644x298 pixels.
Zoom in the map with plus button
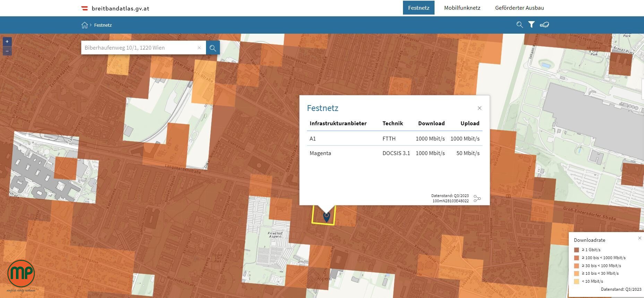coord(7,42)
